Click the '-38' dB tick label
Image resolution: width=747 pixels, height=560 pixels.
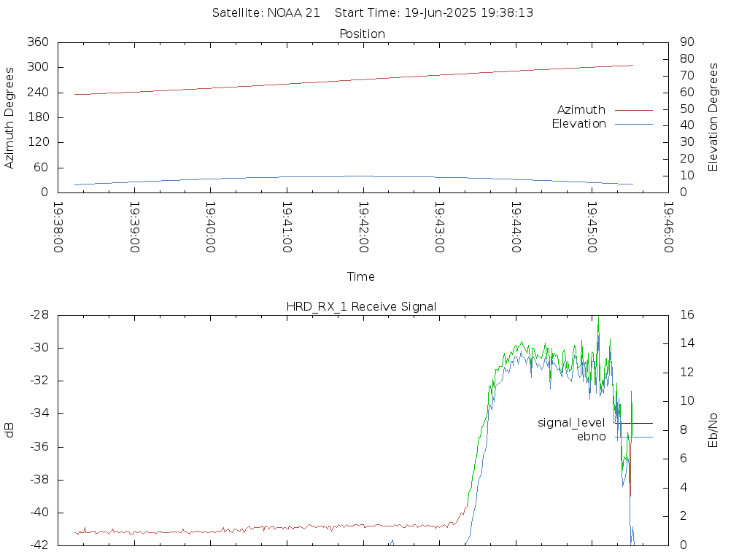(x=39, y=480)
